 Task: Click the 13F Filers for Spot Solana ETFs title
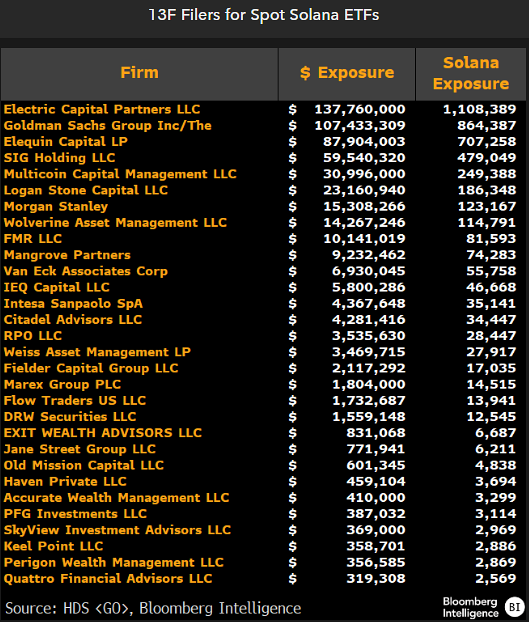[x=264, y=15]
